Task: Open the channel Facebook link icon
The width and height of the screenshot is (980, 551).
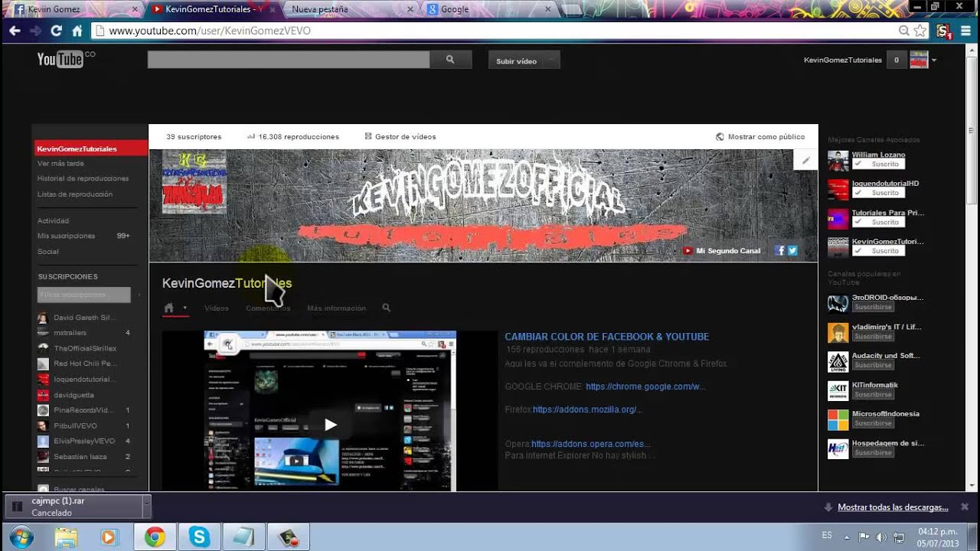Action: click(x=779, y=250)
